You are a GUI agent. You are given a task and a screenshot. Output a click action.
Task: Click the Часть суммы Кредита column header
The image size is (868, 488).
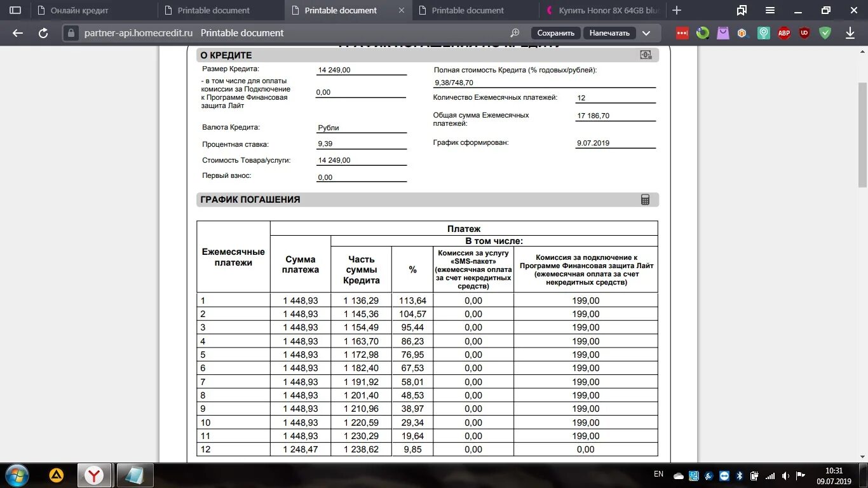coord(362,269)
